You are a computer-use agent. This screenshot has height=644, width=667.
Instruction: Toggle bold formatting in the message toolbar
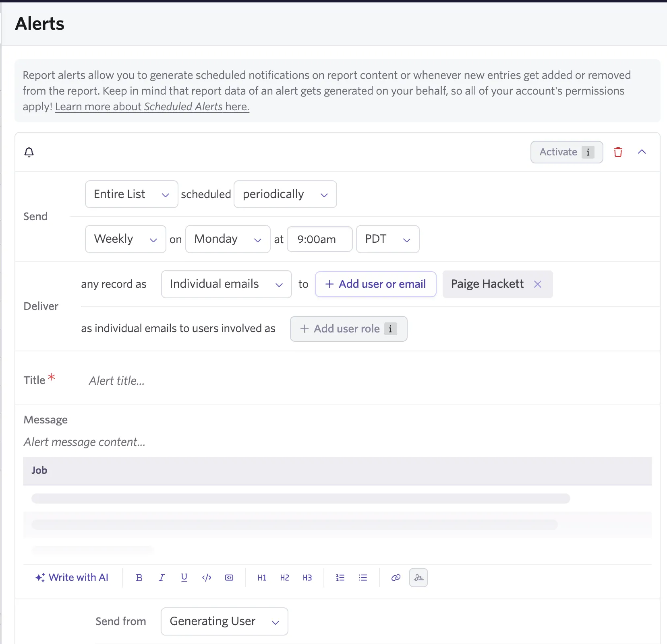pos(139,578)
